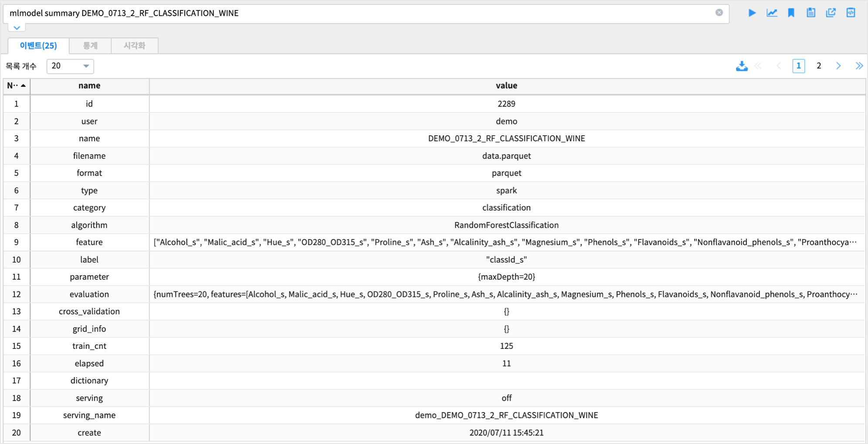The height and width of the screenshot is (444, 868).
Task: Download results with the tray download icon
Action: point(742,66)
